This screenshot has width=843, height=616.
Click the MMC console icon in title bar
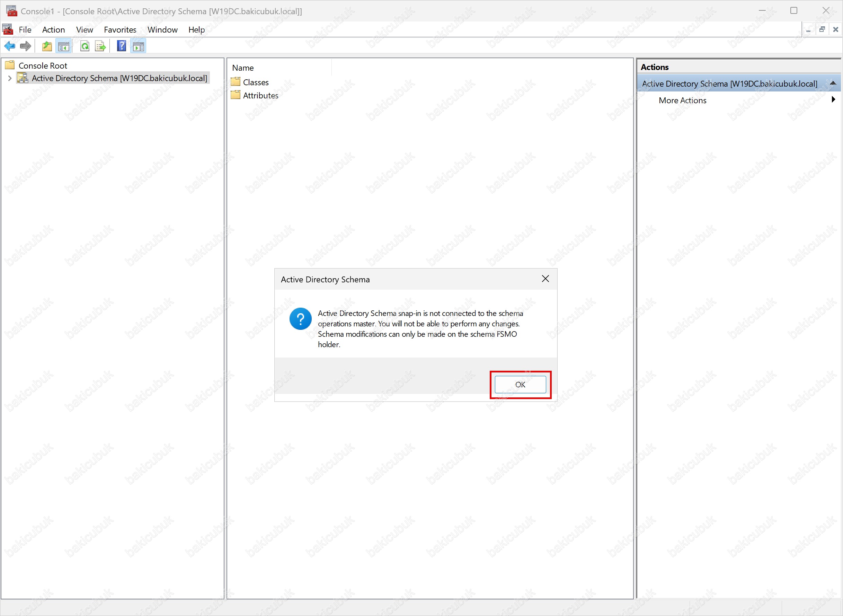pyautogui.click(x=11, y=11)
